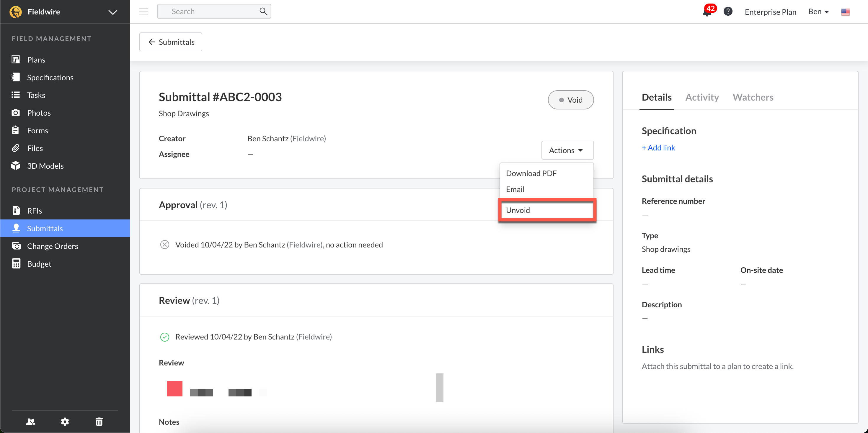Switch to the Activity tab
Image resolution: width=868 pixels, height=433 pixels.
click(x=702, y=97)
